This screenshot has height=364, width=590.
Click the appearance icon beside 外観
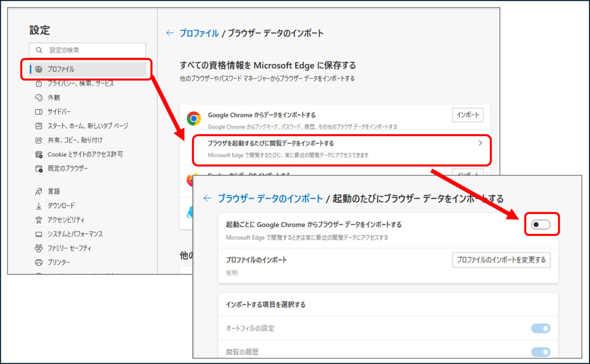coord(39,98)
